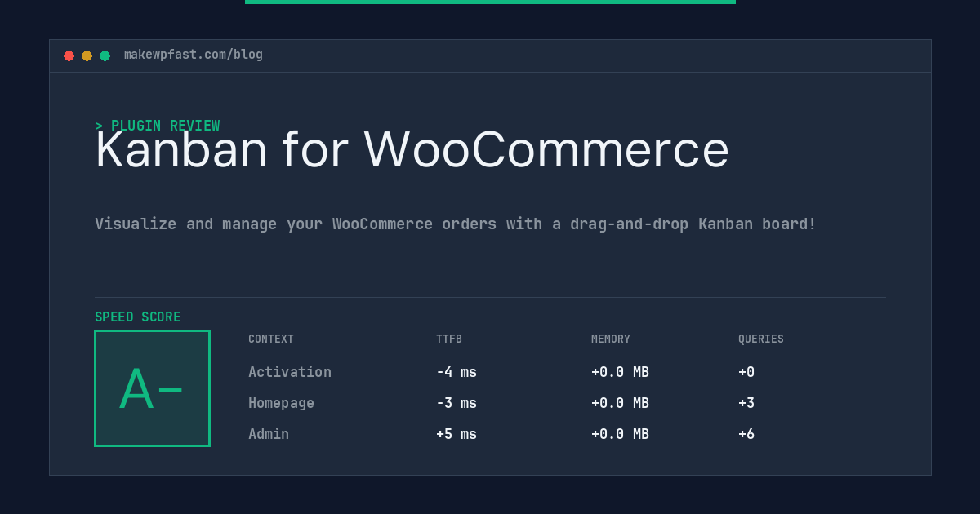Click the red window dot
The height and width of the screenshot is (514, 980).
[69, 55]
